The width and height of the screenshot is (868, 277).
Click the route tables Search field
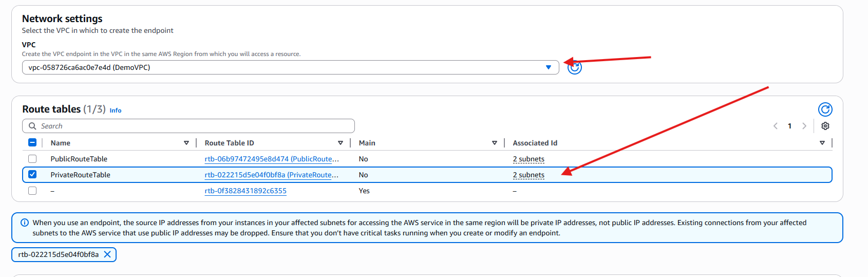188,126
